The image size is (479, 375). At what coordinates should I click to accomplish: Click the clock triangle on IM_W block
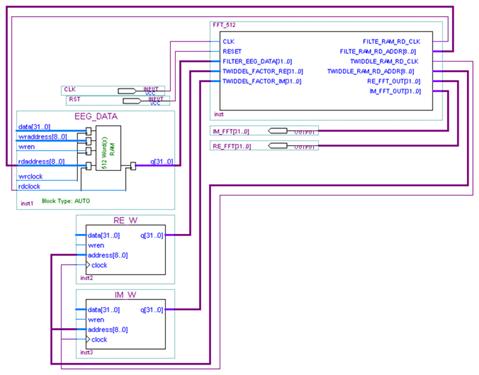tap(88, 339)
